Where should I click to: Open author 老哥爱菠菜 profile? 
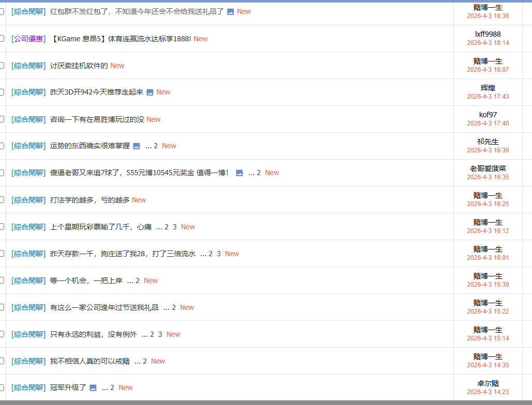coord(488,168)
